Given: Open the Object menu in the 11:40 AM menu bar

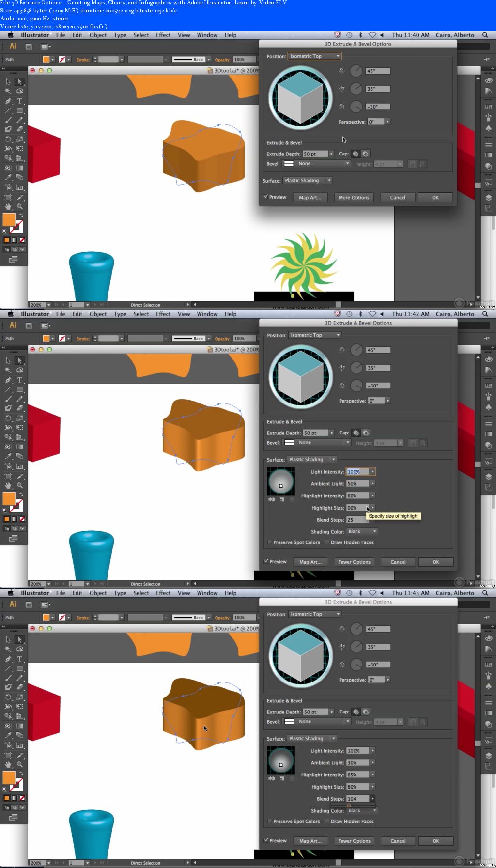Looking at the screenshot, I should [98, 35].
